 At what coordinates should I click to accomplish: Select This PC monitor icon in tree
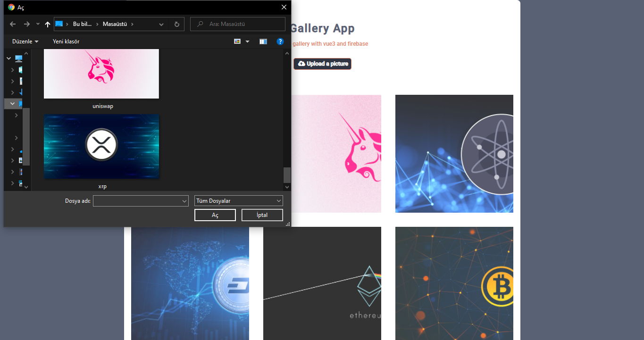(x=19, y=58)
